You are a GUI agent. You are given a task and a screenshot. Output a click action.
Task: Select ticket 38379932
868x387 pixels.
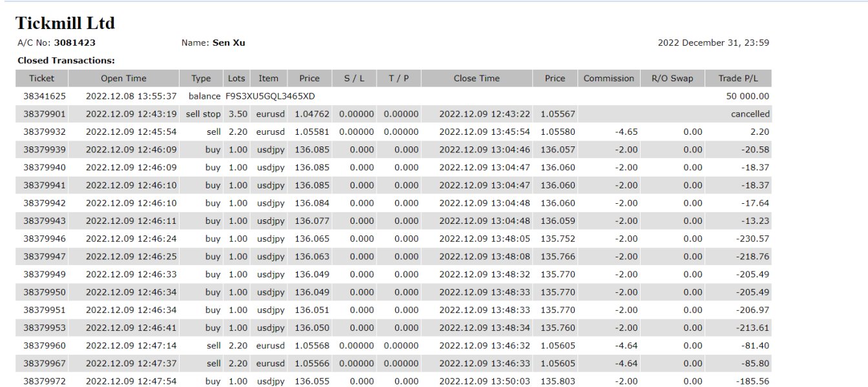point(44,132)
